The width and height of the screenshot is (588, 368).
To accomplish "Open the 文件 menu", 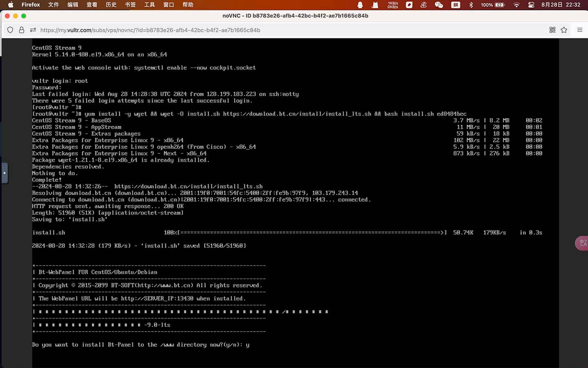I will [53, 4].
